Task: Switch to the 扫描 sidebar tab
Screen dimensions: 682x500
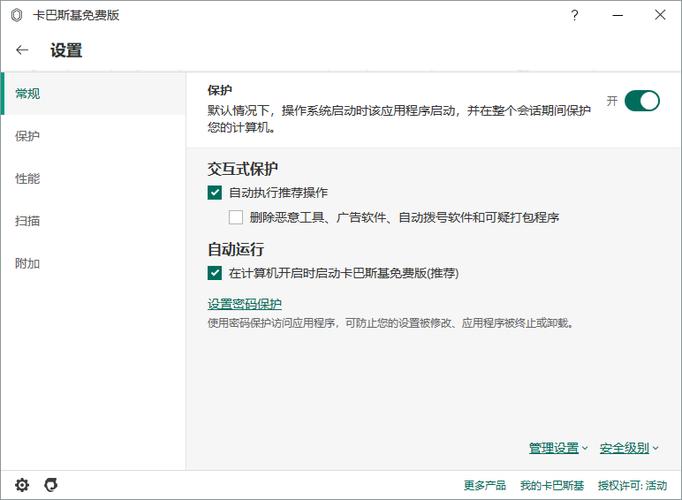Action: click(x=94, y=221)
